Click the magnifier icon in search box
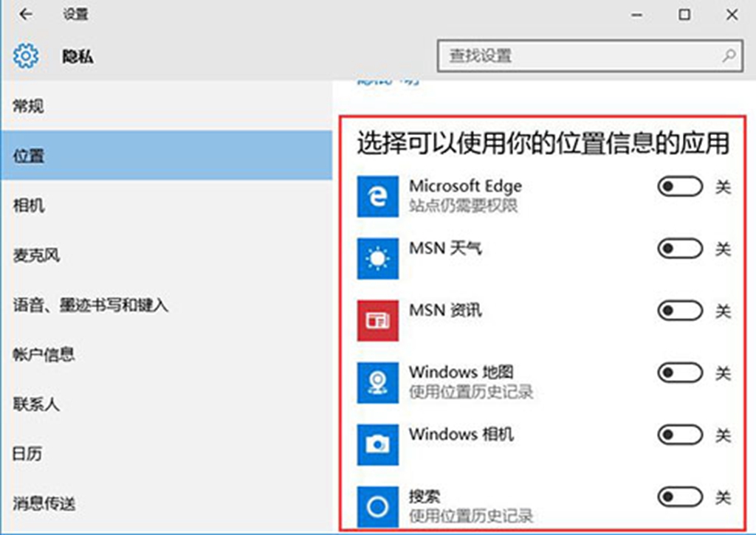 (729, 56)
